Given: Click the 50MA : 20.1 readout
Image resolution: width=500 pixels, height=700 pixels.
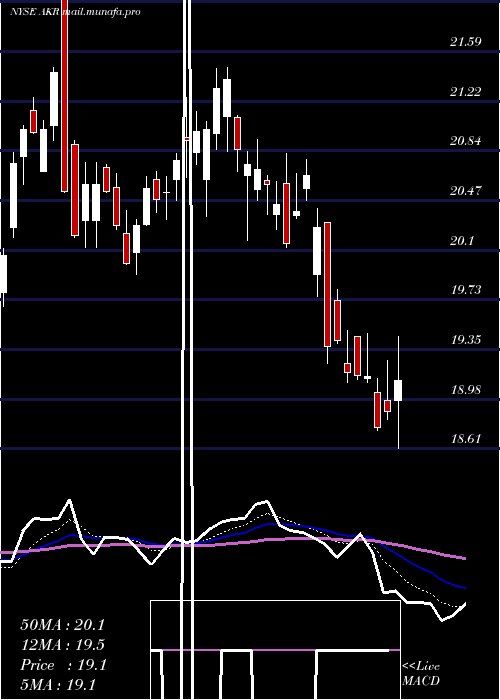Looking at the screenshot, I should [x=64, y=625].
